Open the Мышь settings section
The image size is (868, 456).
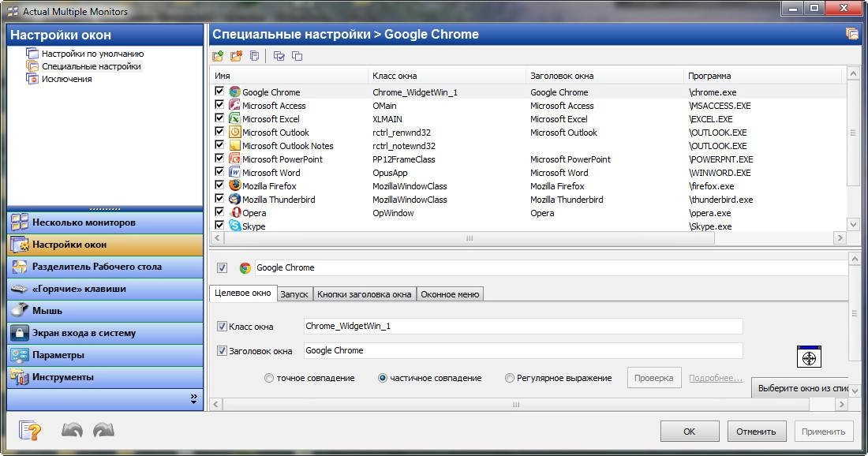[x=105, y=311]
